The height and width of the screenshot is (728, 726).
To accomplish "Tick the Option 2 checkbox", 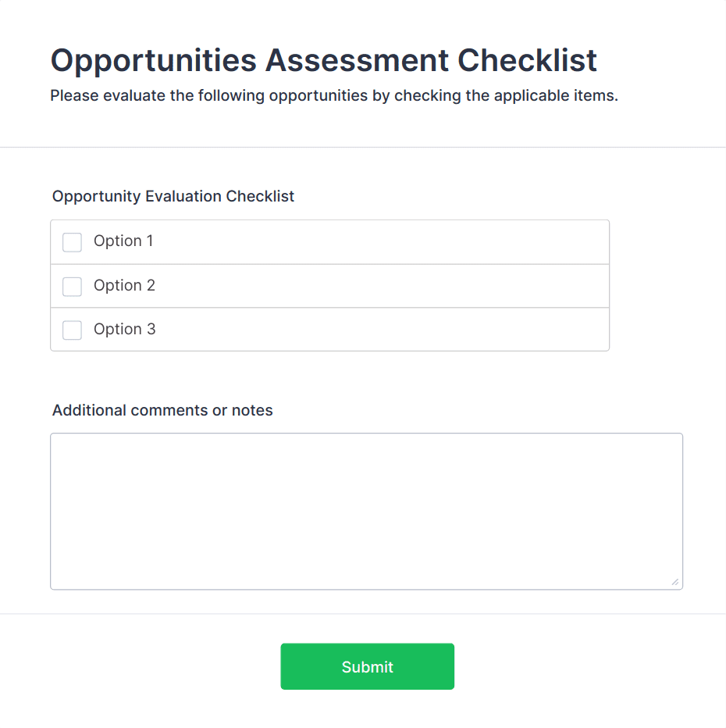I will pyautogui.click(x=72, y=287).
